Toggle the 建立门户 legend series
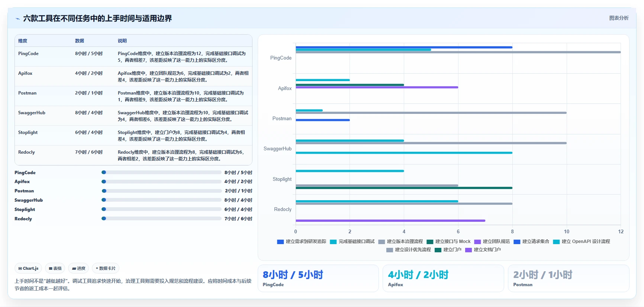Viewport: 644px width, 307px height. [448, 250]
